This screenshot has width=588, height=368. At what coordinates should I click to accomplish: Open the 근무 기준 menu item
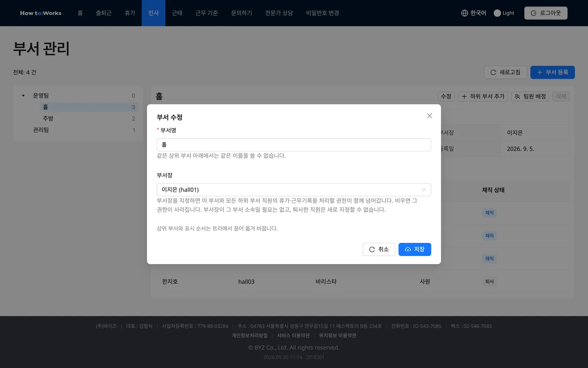[207, 13]
